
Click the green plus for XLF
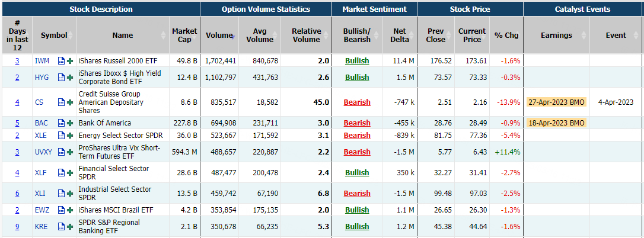70,173
